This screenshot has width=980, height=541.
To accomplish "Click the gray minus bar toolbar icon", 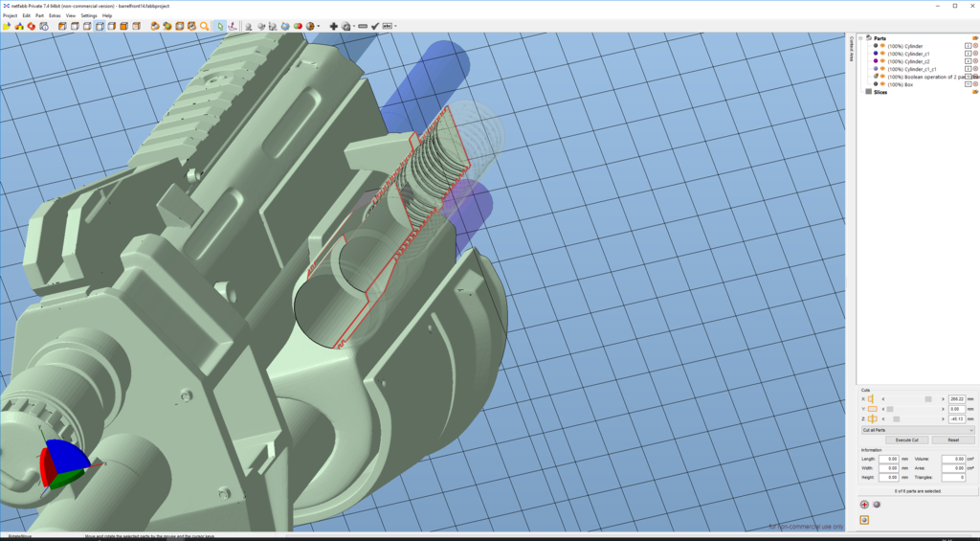I will (363, 26).
